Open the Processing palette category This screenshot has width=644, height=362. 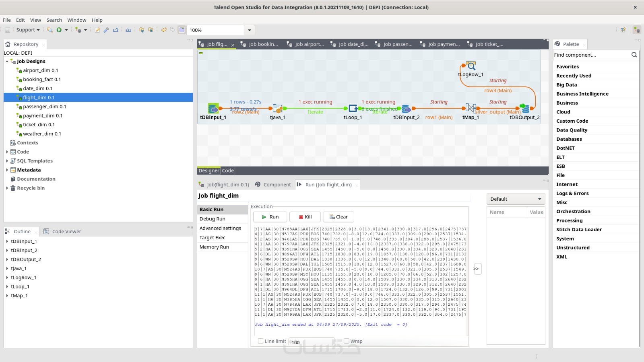coord(569,220)
